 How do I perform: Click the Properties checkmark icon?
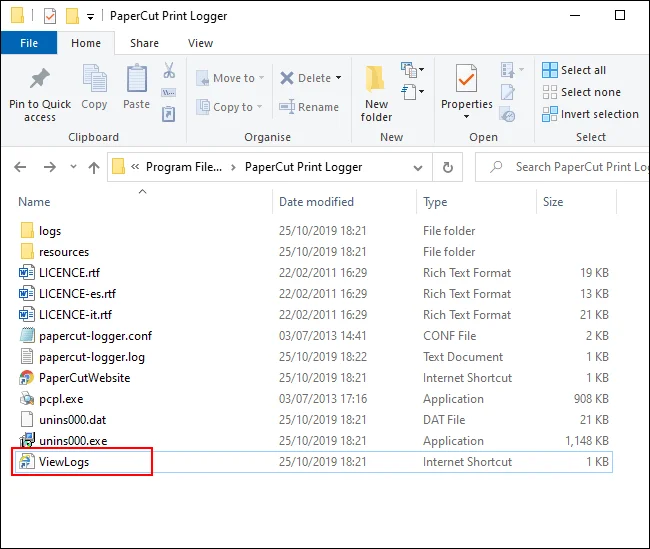pyautogui.click(x=466, y=78)
